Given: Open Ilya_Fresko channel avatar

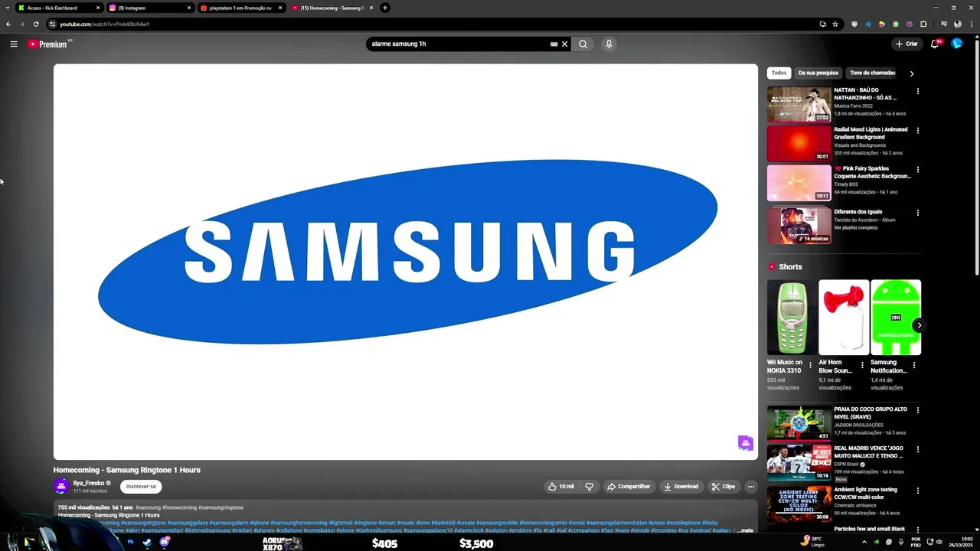Looking at the screenshot, I should pos(61,486).
